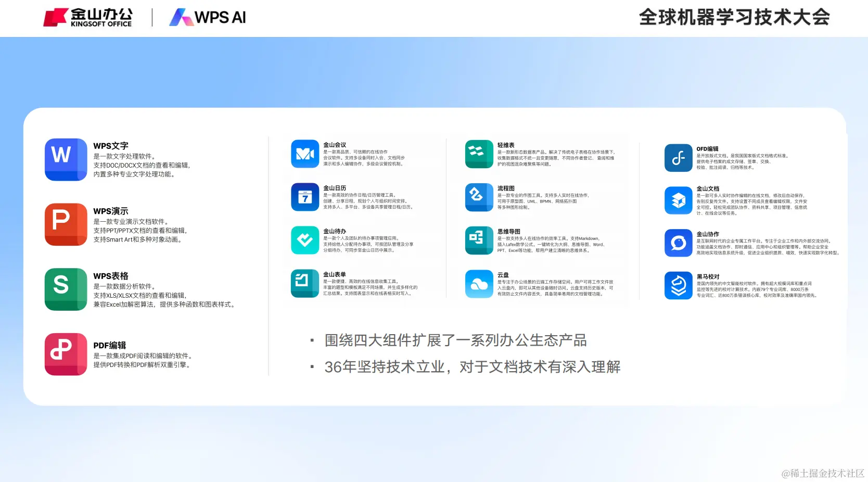This screenshot has height=482, width=868.
Task: Click the bullet starting with 36年坚持技术立业
Action: (x=473, y=367)
